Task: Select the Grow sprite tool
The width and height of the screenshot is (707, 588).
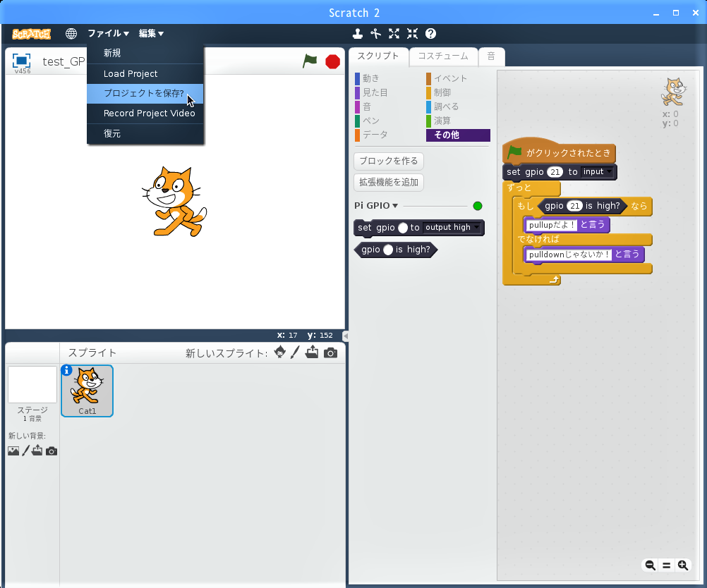Action: [394, 33]
